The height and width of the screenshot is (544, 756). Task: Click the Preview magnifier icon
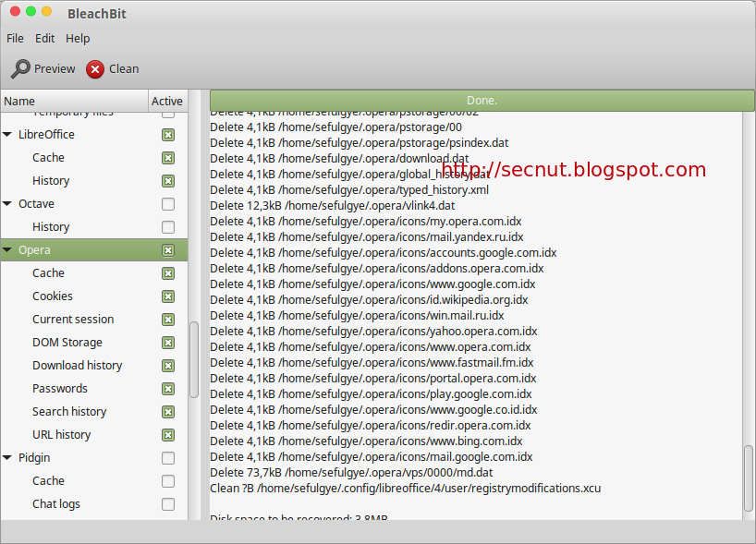pos(20,69)
